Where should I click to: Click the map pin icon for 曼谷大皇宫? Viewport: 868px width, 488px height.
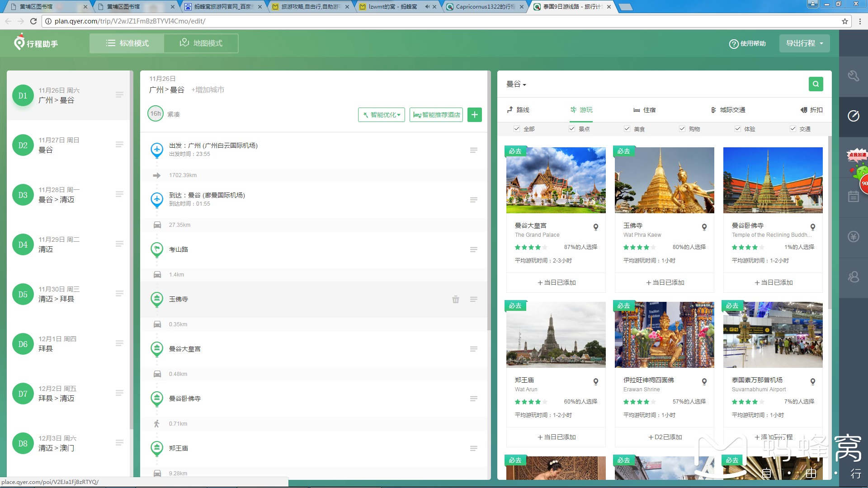[595, 227]
